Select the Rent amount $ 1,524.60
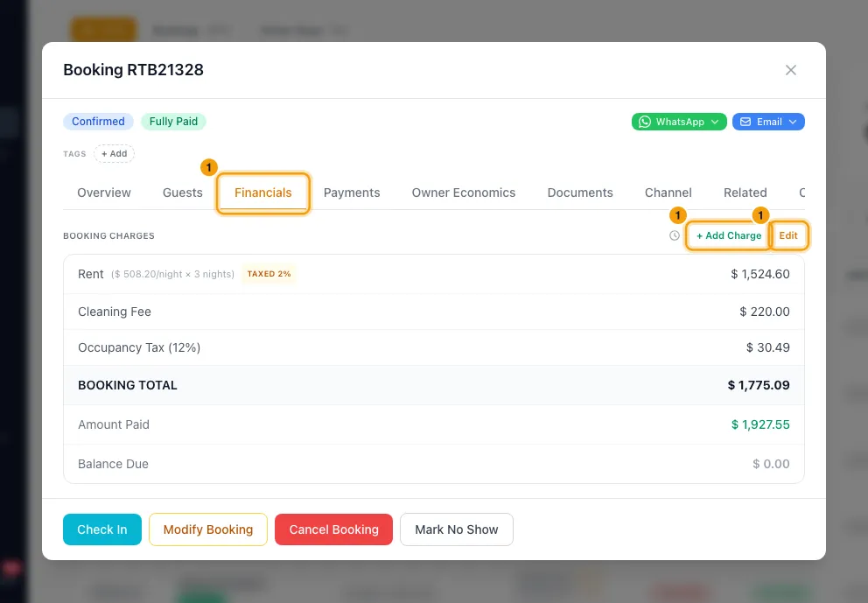The image size is (868, 603). point(760,274)
